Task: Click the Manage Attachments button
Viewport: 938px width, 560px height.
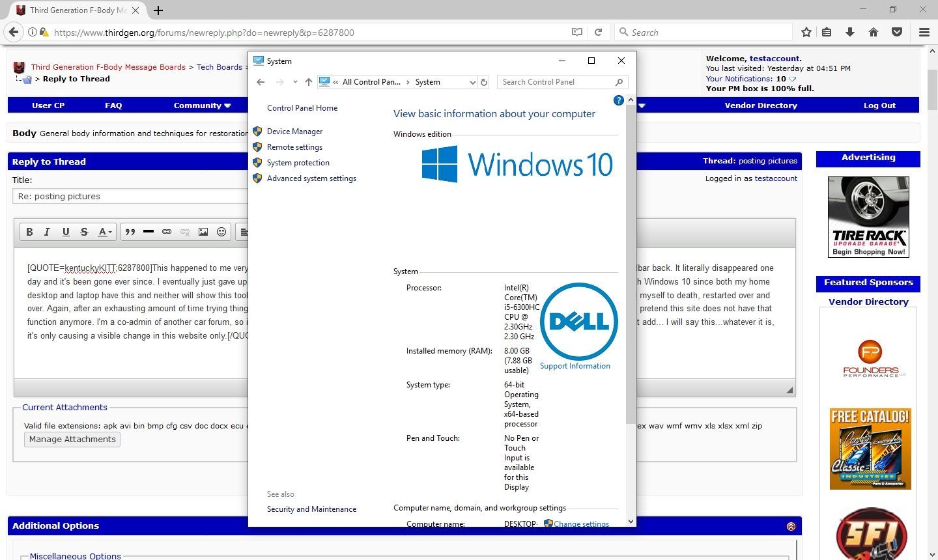Action: (x=72, y=440)
